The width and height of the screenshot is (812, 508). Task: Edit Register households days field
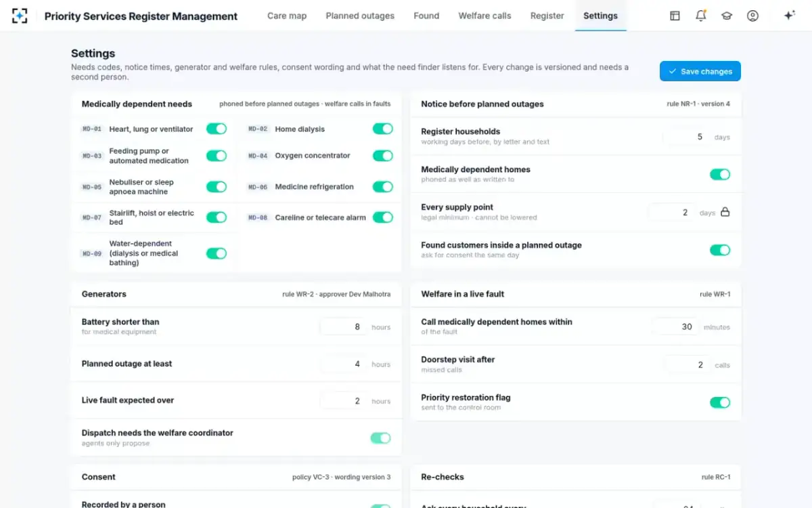pyautogui.click(x=685, y=137)
